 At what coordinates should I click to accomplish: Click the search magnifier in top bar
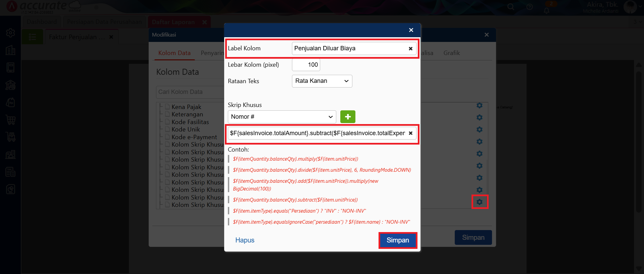coord(510,7)
